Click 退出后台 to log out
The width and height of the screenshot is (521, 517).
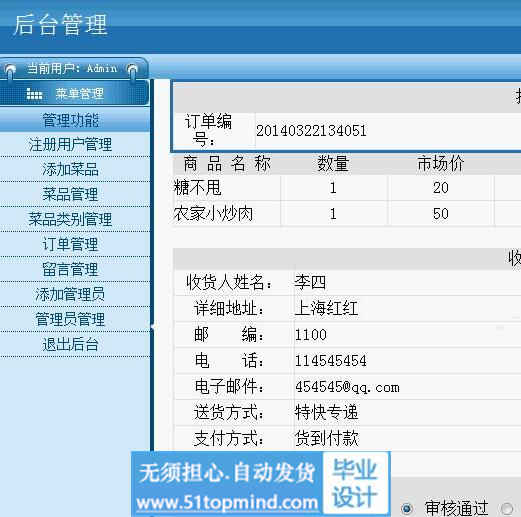[70, 344]
